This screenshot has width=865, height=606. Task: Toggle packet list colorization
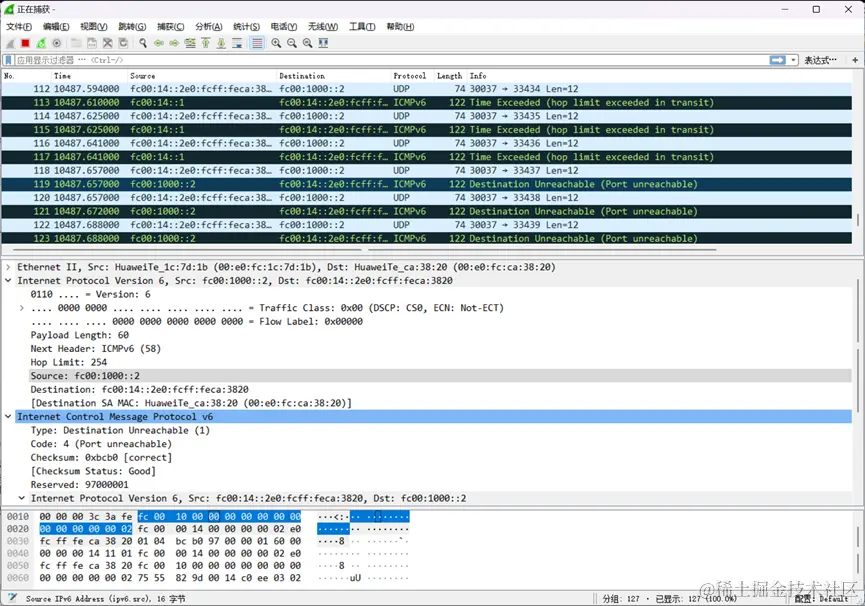(x=257, y=43)
